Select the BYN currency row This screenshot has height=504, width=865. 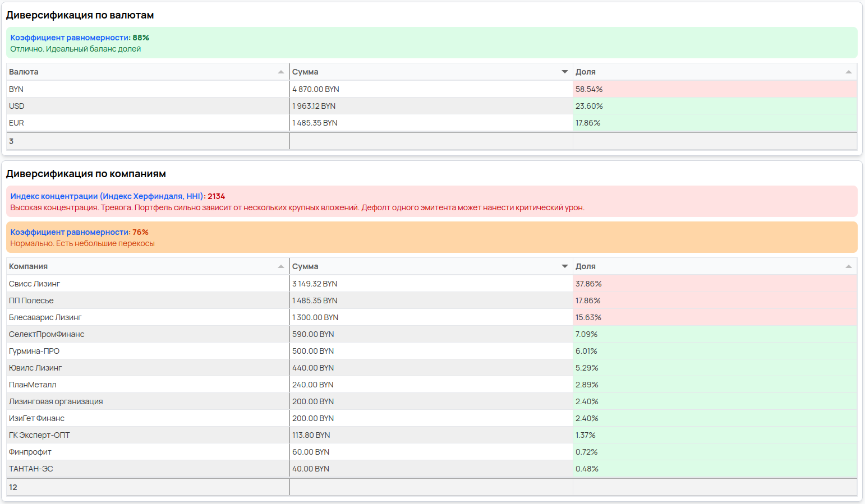point(16,89)
